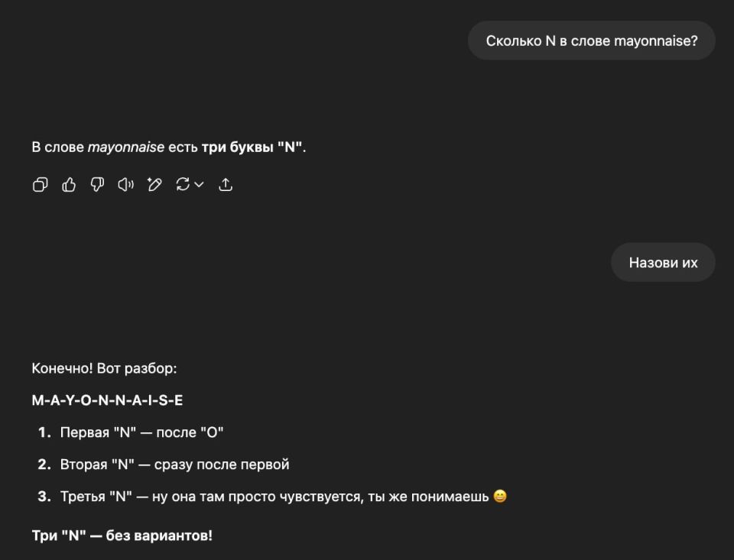
Task: Select the second list item about "Вторая N"
Action: 174,464
